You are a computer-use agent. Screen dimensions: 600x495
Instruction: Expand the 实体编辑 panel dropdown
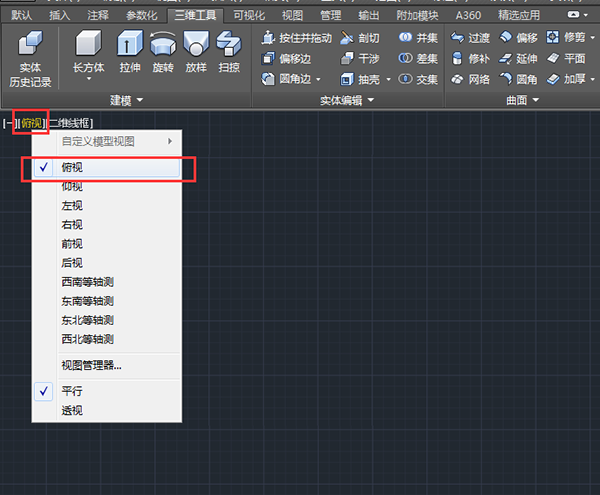347,100
